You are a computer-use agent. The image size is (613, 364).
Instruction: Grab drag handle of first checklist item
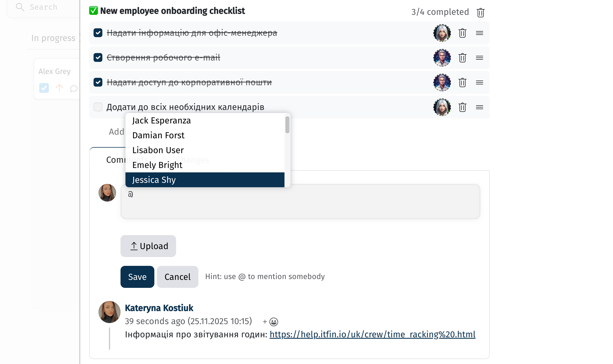(479, 33)
